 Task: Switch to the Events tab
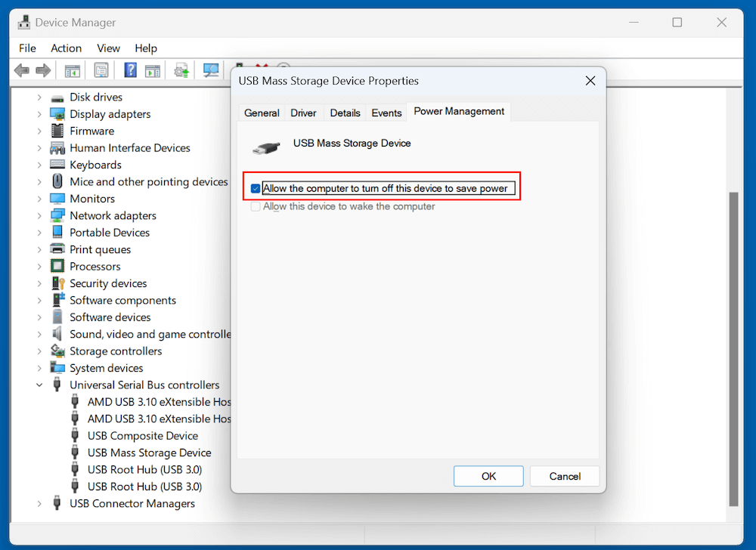[386, 113]
